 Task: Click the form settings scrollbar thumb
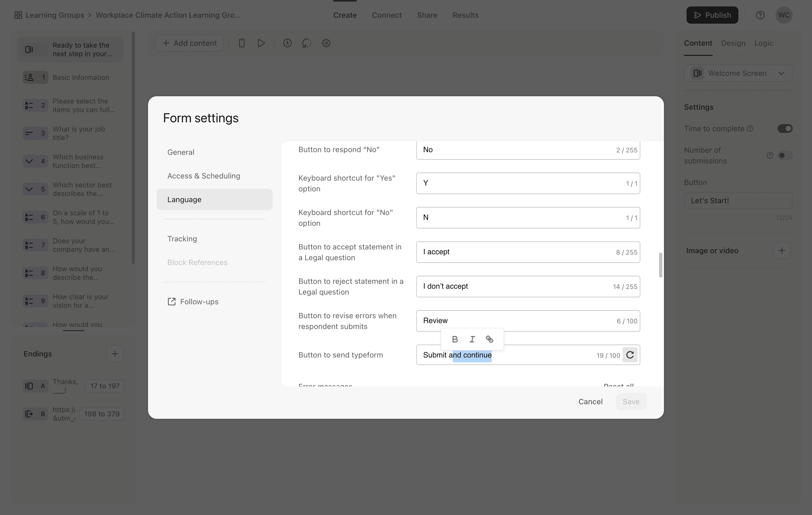(660, 265)
